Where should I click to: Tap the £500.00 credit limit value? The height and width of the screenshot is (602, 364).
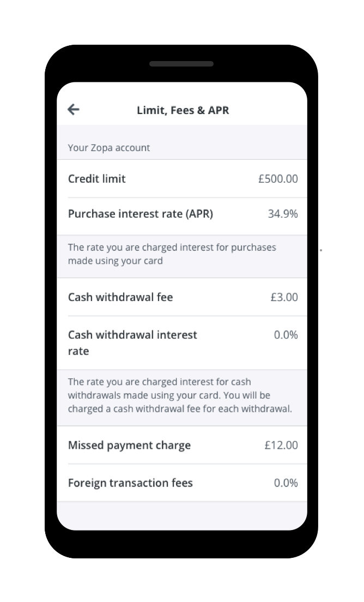[278, 178]
